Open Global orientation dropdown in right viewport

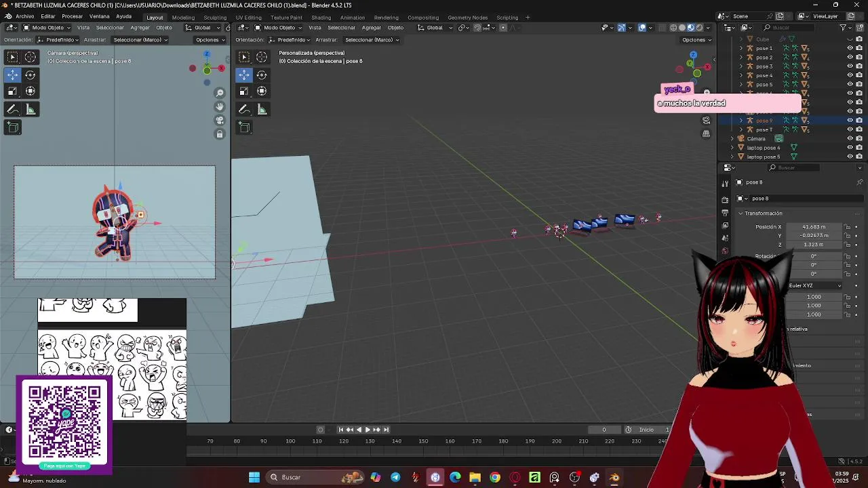click(435, 28)
